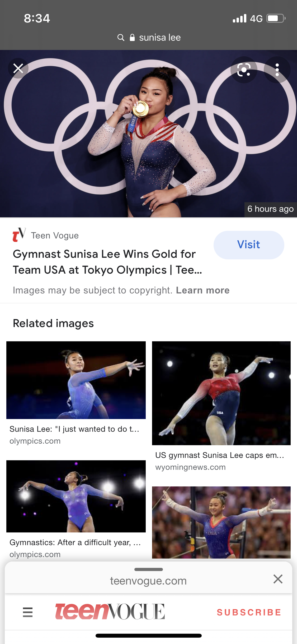Screen dimensions: 297x644
Task: Open the three-dot more options menu
Action: (277, 70)
